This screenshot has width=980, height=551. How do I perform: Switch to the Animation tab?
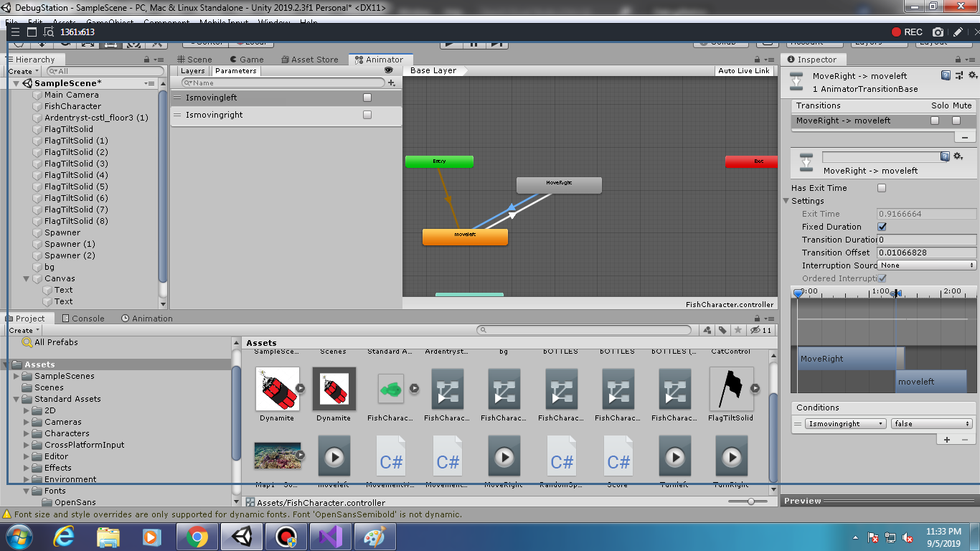point(147,319)
